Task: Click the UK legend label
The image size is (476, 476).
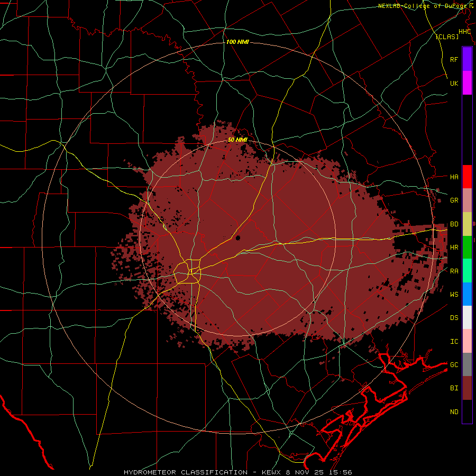Action: (454, 83)
